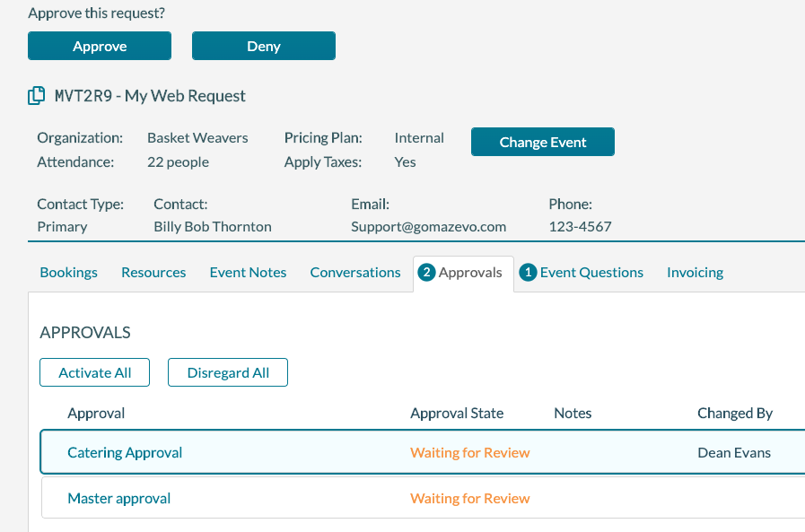Switch to the Bookings tab
The height and width of the screenshot is (532, 805).
click(x=68, y=272)
